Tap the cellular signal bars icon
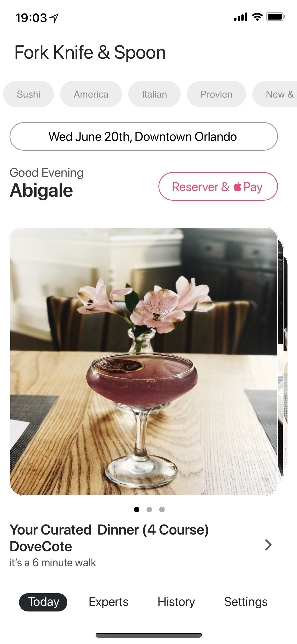This screenshot has width=297, height=644. point(241,17)
